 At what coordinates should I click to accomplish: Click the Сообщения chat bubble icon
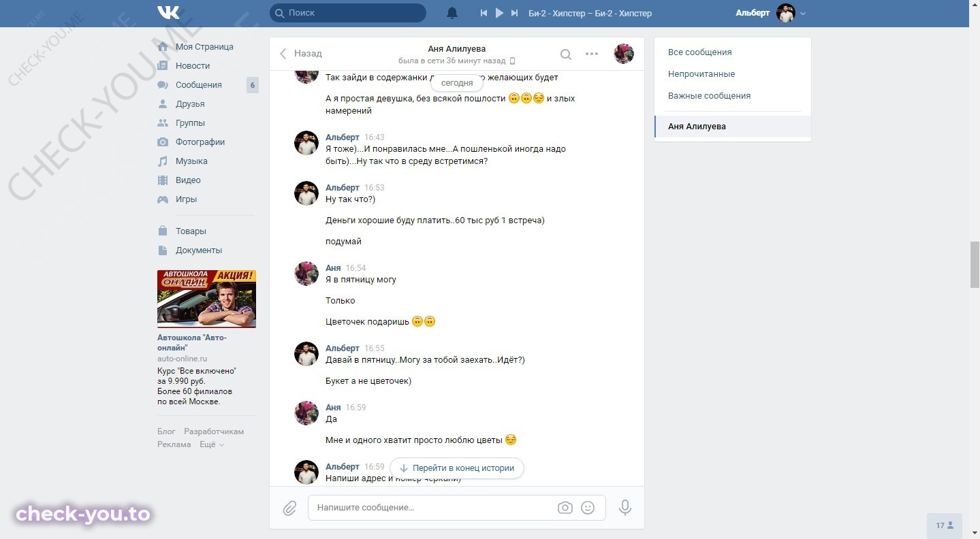click(163, 85)
